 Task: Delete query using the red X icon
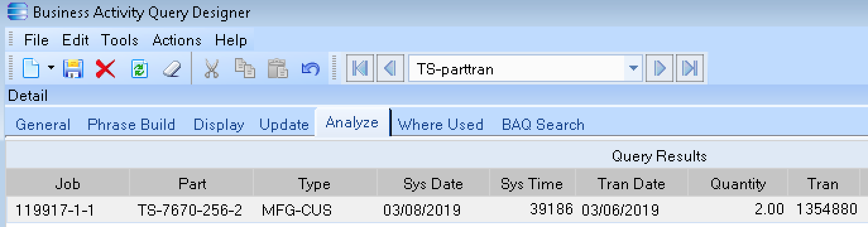tap(105, 69)
